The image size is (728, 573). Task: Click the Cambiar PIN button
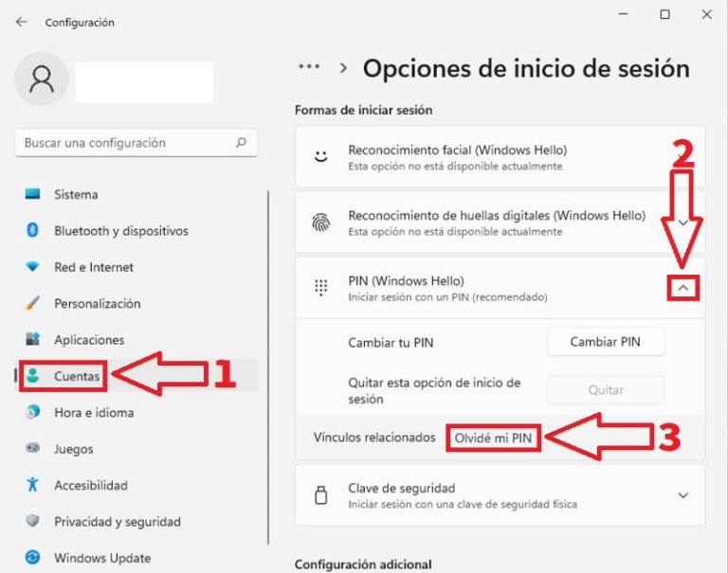click(x=606, y=342)
